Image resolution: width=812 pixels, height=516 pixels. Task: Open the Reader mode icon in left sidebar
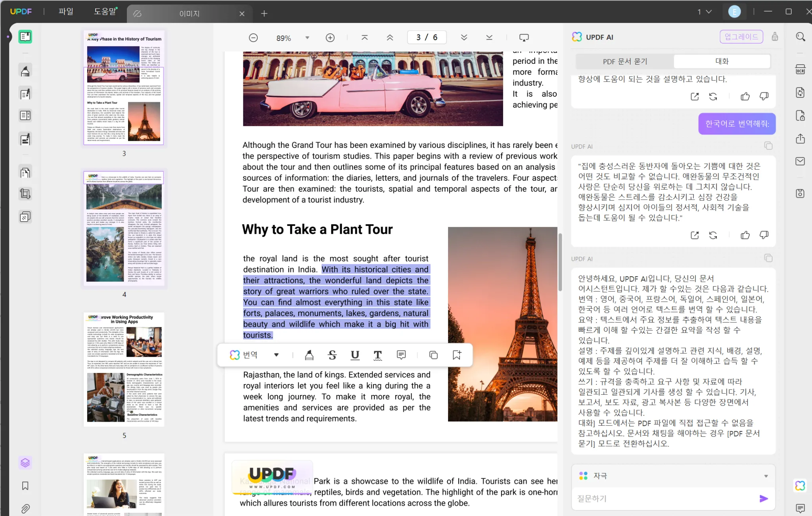[25, 37]
